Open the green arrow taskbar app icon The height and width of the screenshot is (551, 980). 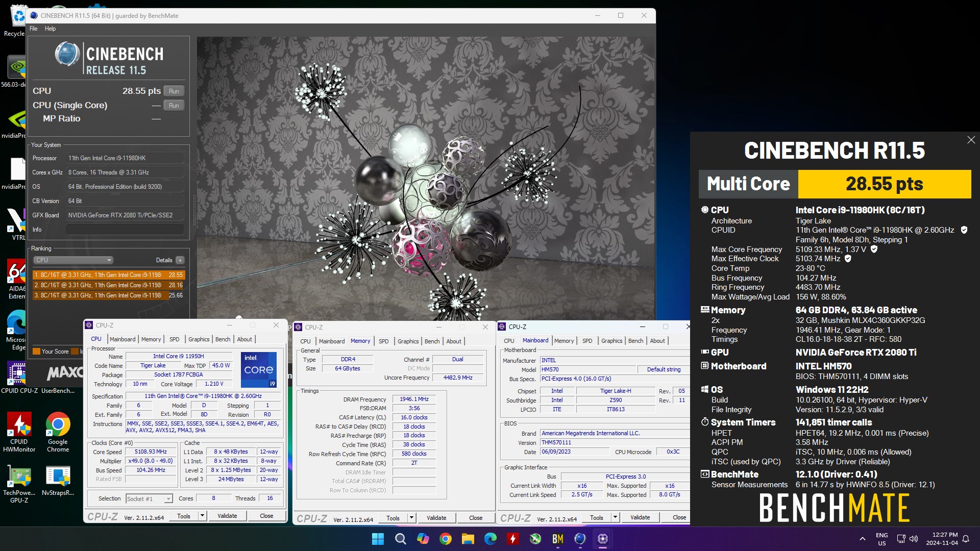pos(535,539)
